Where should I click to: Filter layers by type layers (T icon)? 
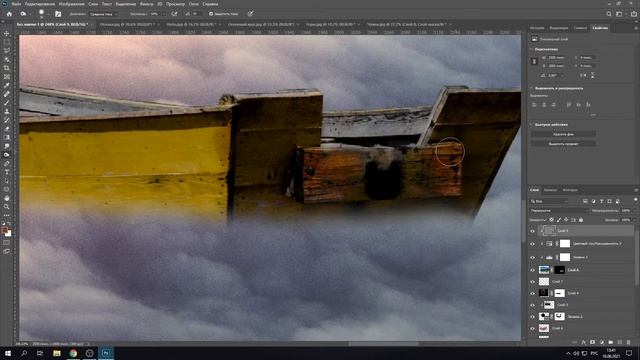tap(602, 201)
